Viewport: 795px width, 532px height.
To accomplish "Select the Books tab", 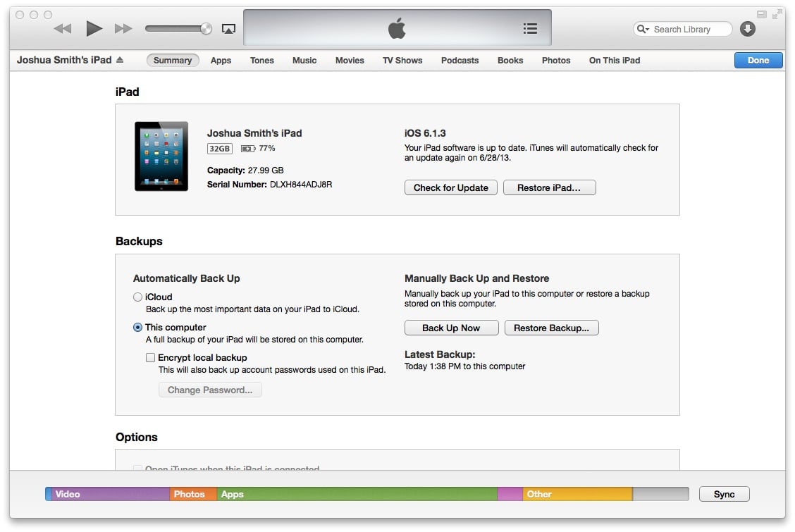I will point(510,61).
